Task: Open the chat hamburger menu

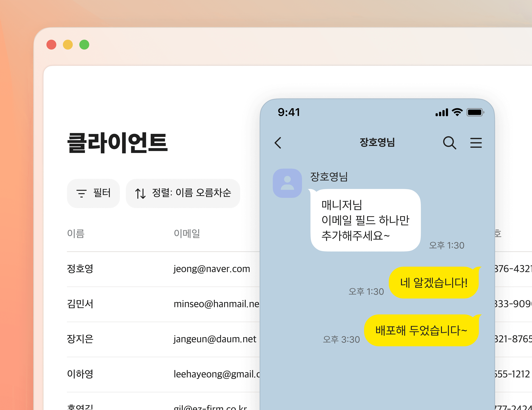Action: pyautogui.click(x=476, y=143)
